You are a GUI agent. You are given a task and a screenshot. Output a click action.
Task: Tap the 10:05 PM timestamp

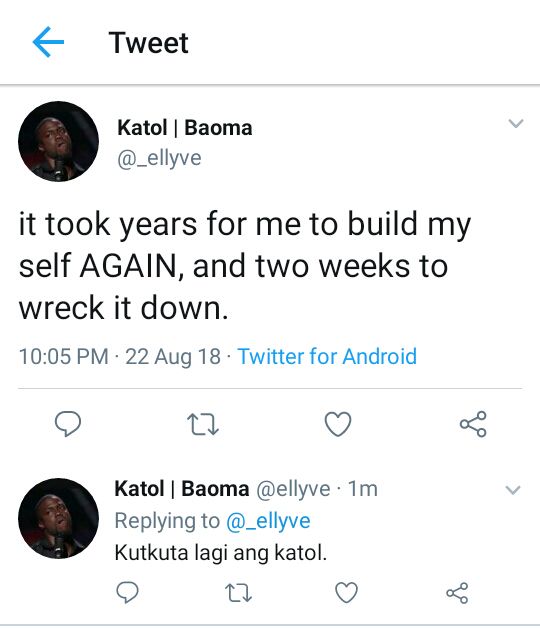click(64, 356)
